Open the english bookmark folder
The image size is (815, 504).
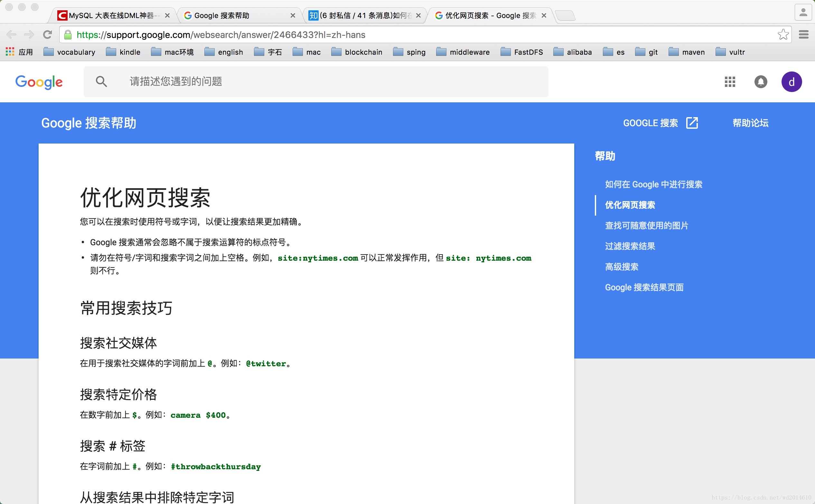coord(224,52)
